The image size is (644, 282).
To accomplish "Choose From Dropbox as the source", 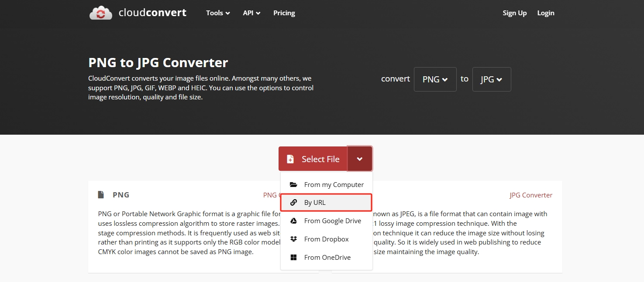I will click(x=327, y=239).
